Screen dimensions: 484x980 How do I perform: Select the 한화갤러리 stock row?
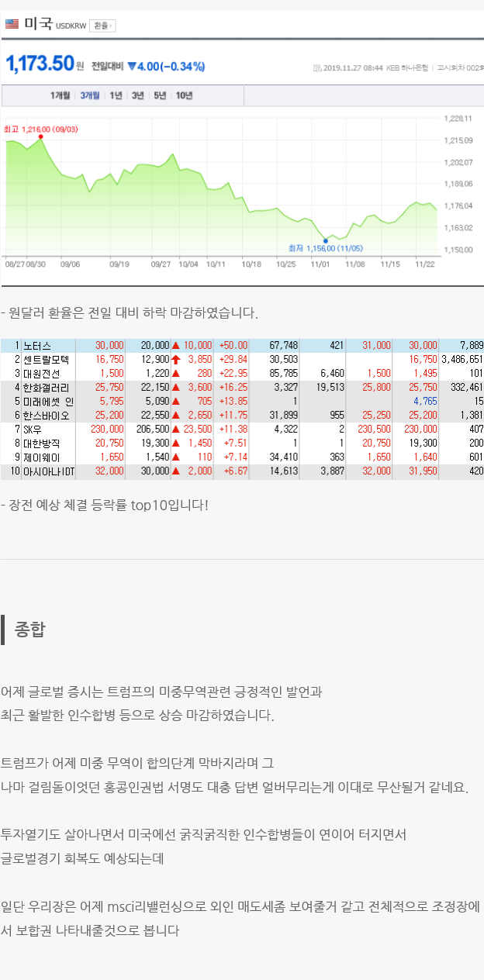click(46, 387)
